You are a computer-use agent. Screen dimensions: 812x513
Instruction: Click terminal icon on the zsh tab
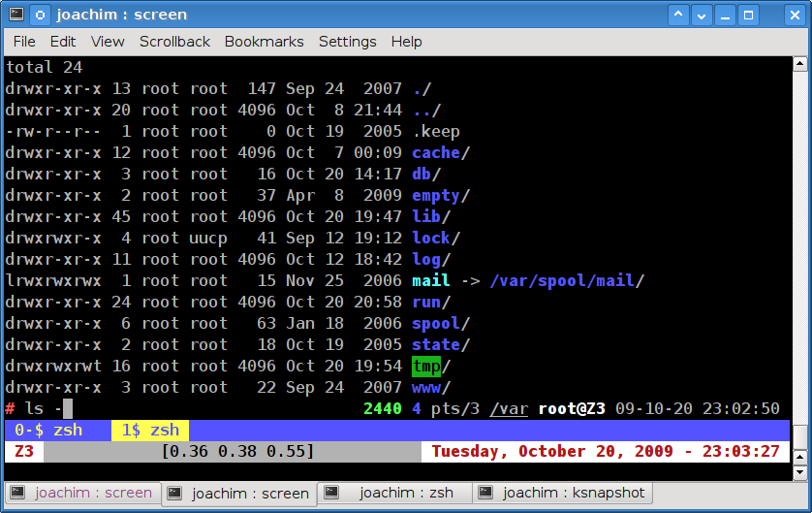331,493
